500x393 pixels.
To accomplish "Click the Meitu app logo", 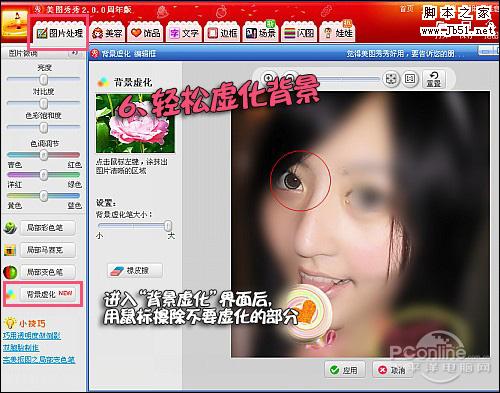I will click(14, 23).
